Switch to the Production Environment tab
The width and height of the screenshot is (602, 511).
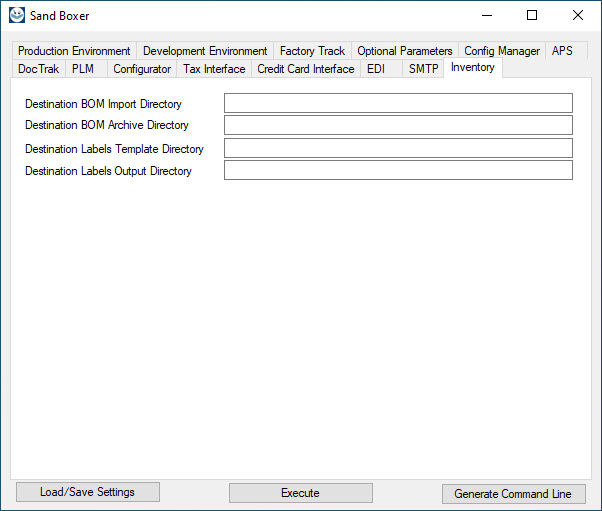[x=74, y=51]
